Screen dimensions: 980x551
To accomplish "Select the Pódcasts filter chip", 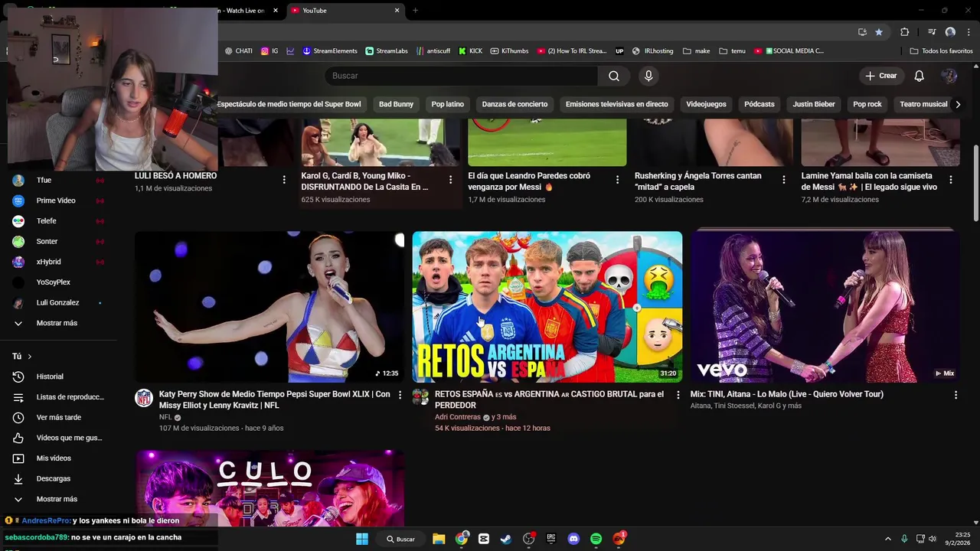I will coord(759,104).
